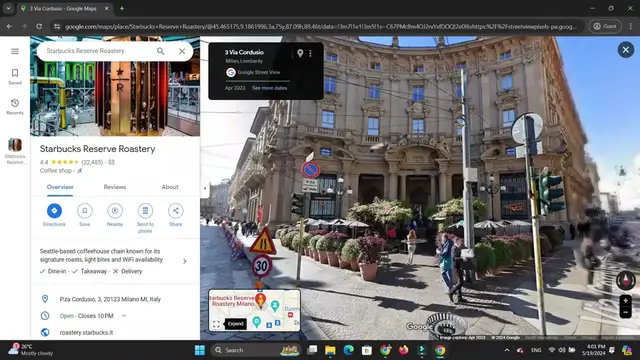Image resolution: width=640 pixels, height=360 pixels.
Task: Click the Street View compass control
Action: coord(625,280)
